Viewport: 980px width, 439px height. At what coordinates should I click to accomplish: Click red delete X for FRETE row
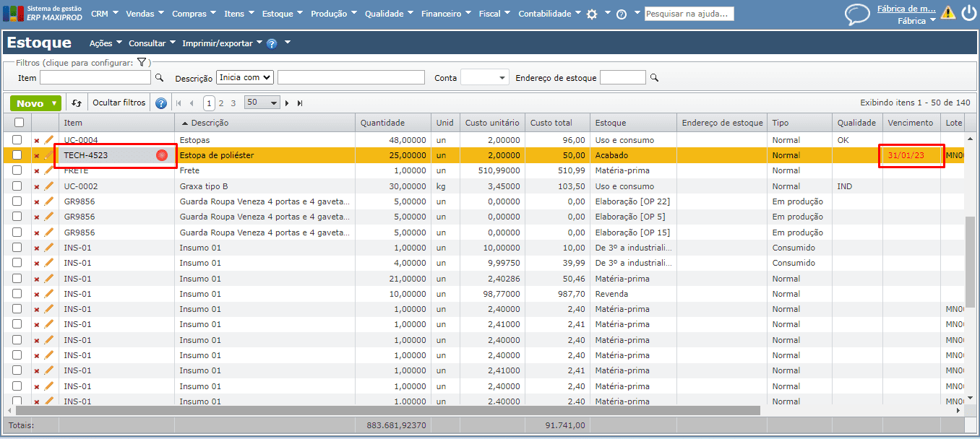(x=37, y=171)
